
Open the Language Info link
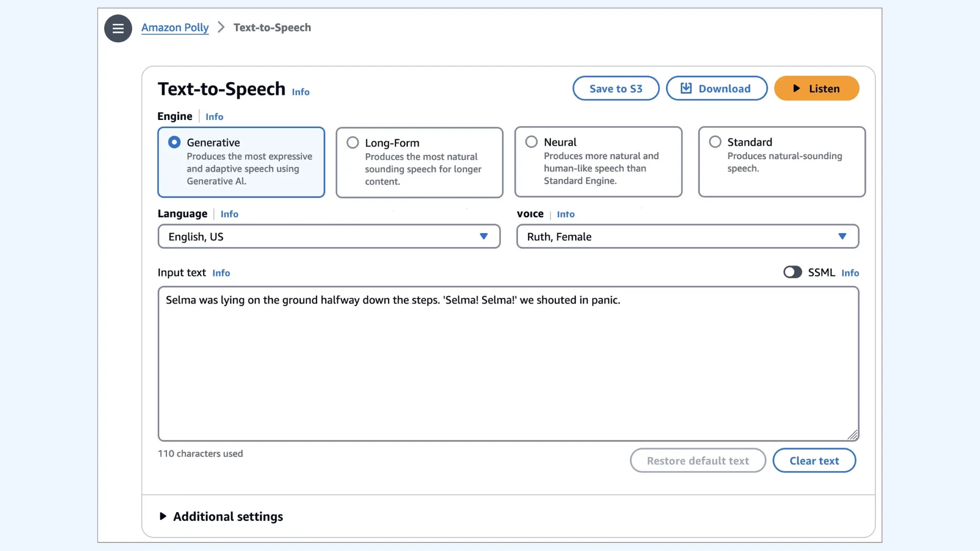tap(229, 214)
